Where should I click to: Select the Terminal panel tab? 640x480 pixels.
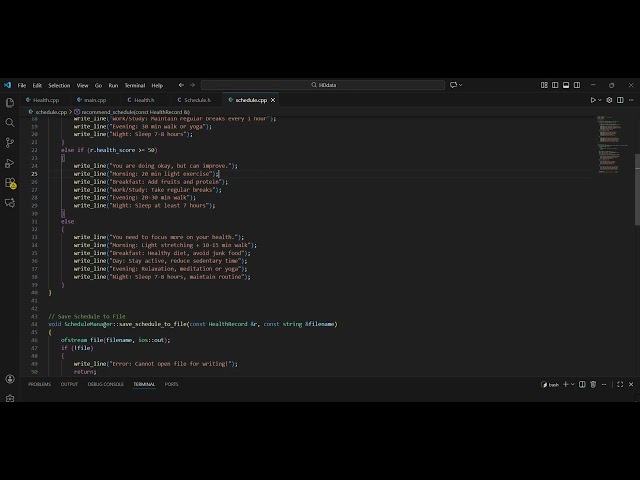(144, 384)
